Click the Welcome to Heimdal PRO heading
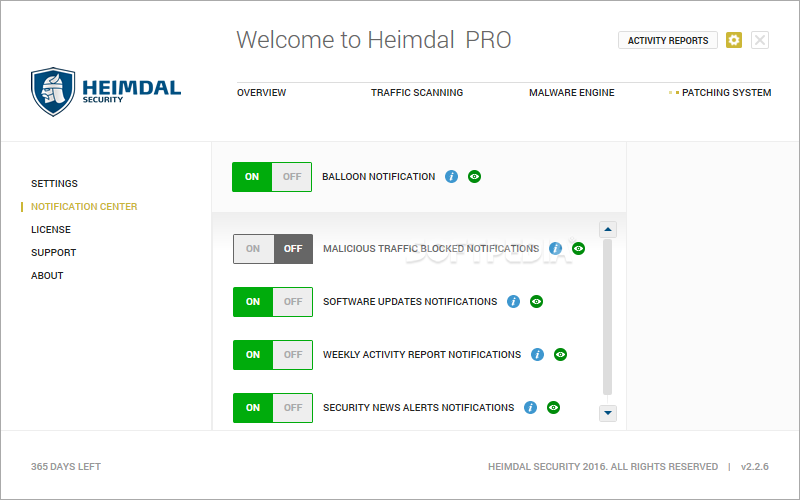 [373, 40]
